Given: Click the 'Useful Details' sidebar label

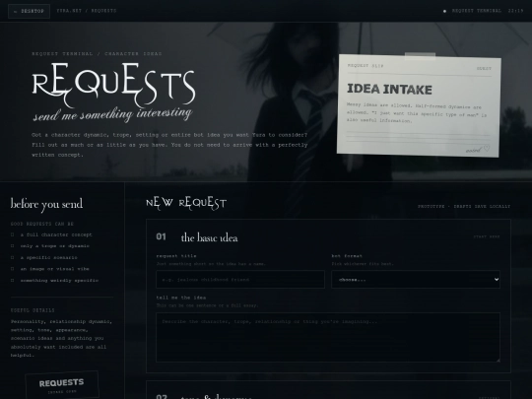Looking at the screenshot, I should point(33,310).
